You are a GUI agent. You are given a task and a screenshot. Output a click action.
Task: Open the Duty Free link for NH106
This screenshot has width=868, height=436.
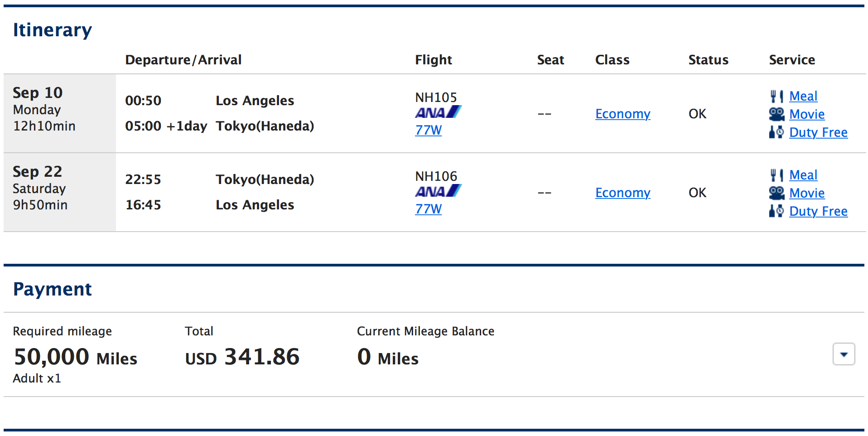[x=818, y=211]
